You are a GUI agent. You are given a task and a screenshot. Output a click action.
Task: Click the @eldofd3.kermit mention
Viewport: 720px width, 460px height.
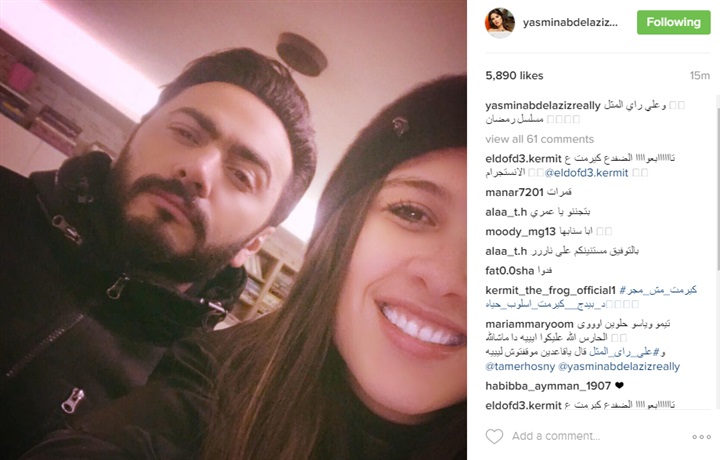coord(586,173)
